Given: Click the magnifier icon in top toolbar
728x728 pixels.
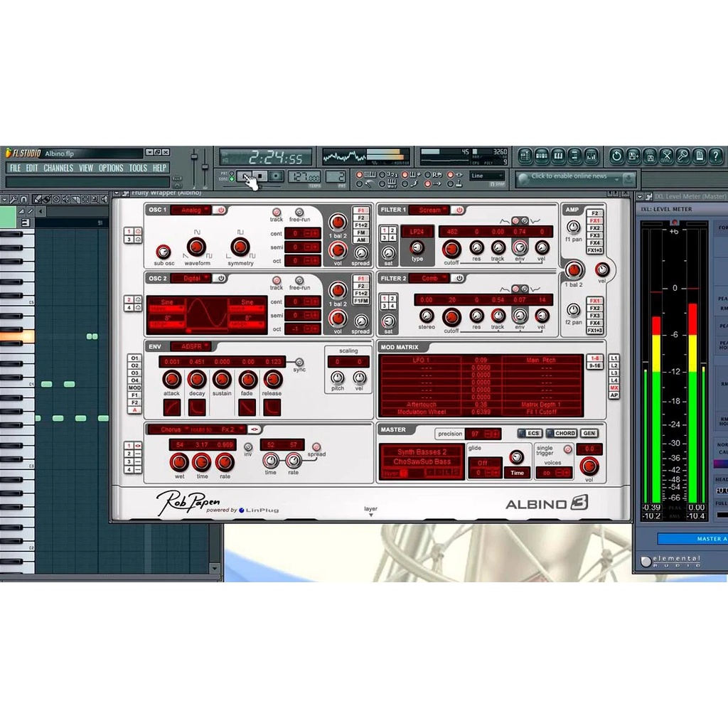Looking at the screenshot, I should click(683, 156).
